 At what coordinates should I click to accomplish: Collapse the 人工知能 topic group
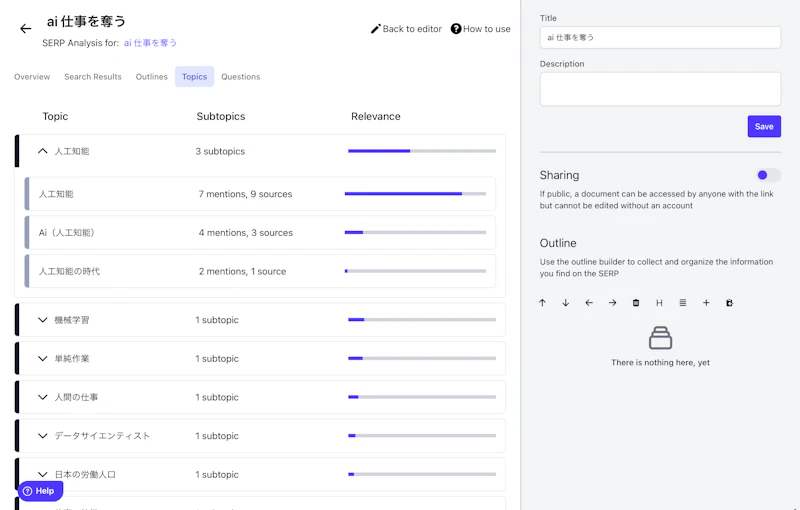click(43, 151)
